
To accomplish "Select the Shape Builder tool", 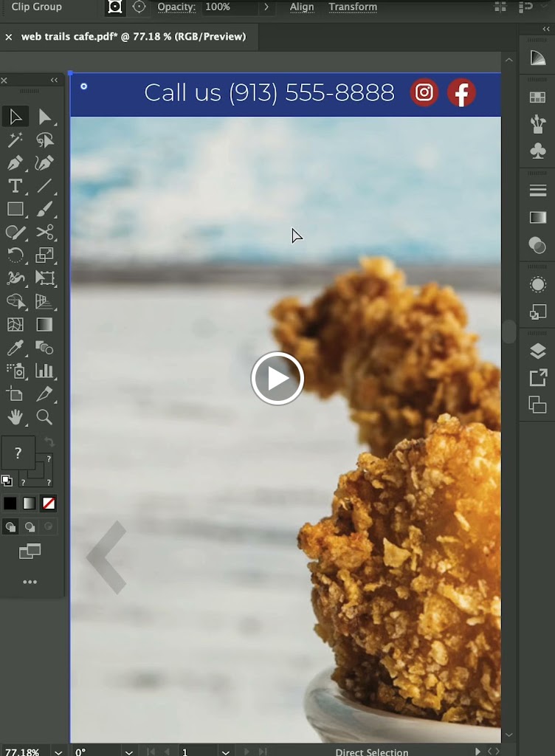I will (x=15, y=301).
